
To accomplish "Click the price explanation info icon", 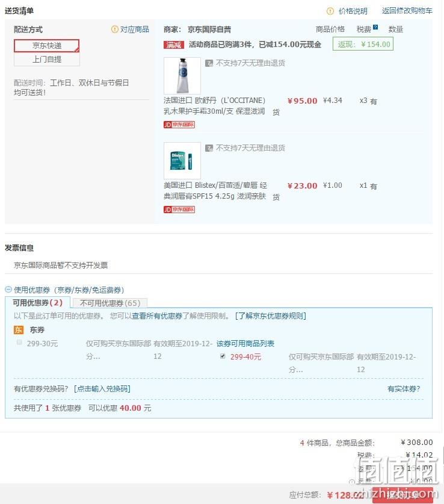I will tap(330, 11).
